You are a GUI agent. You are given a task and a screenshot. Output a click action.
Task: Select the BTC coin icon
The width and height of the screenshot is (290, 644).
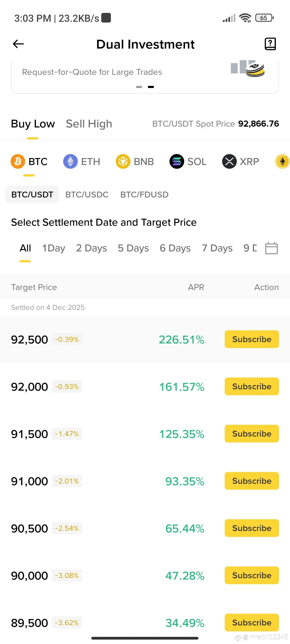[x=18, y=162]
